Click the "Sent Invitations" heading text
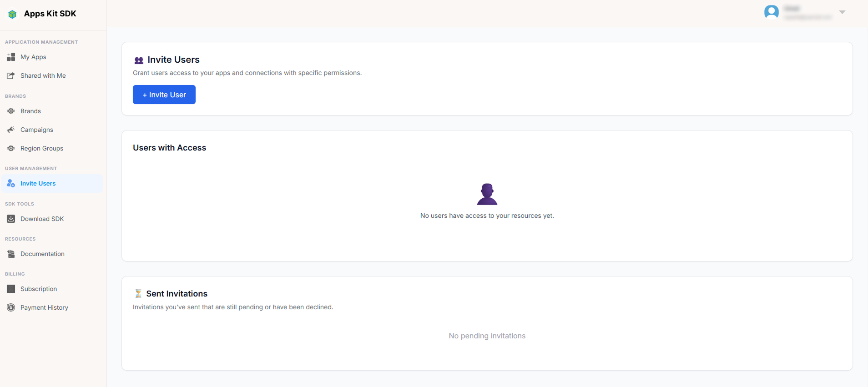 [x=177, y=294]
